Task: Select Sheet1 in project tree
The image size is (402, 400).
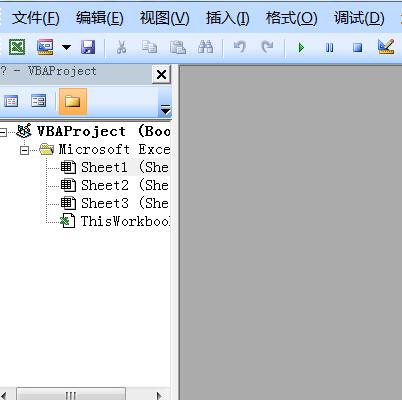Action: pos(125,167)
